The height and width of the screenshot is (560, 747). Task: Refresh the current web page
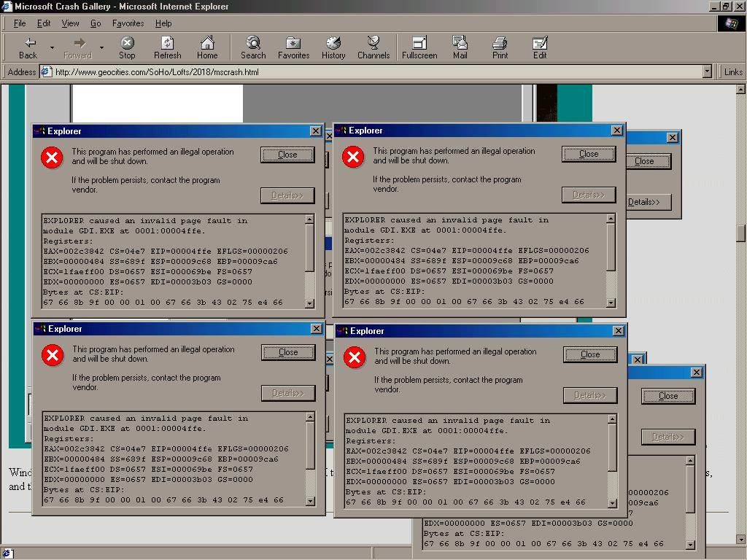[x=167, y=47]
